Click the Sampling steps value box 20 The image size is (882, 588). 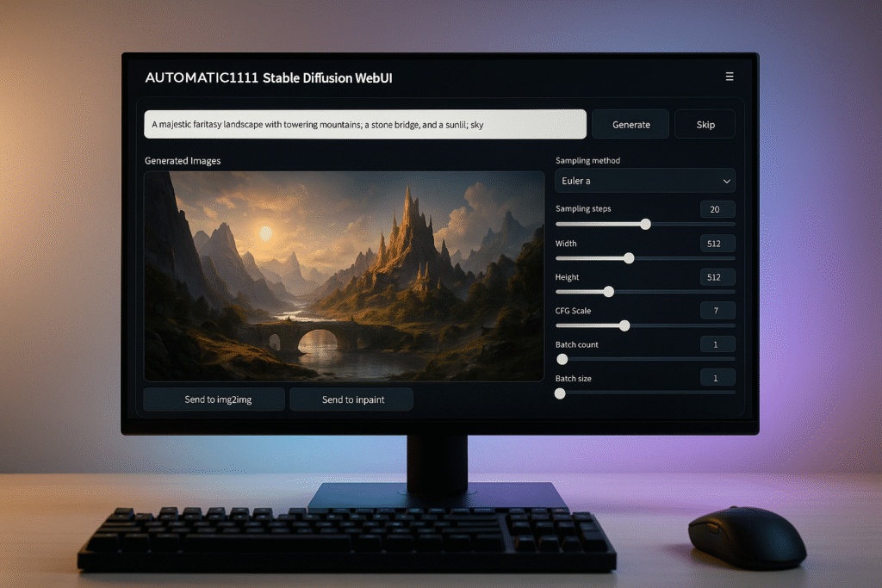(x=717, y=209)
